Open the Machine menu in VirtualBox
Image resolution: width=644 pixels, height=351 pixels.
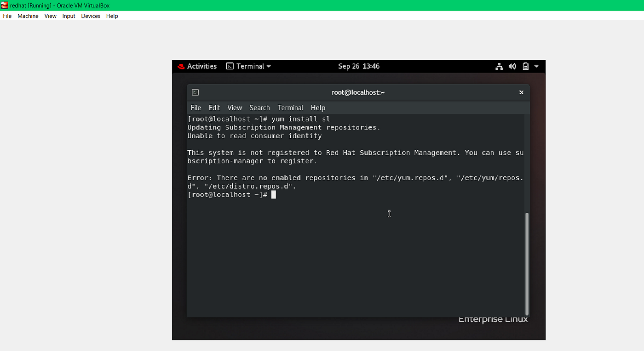[28, 16]
